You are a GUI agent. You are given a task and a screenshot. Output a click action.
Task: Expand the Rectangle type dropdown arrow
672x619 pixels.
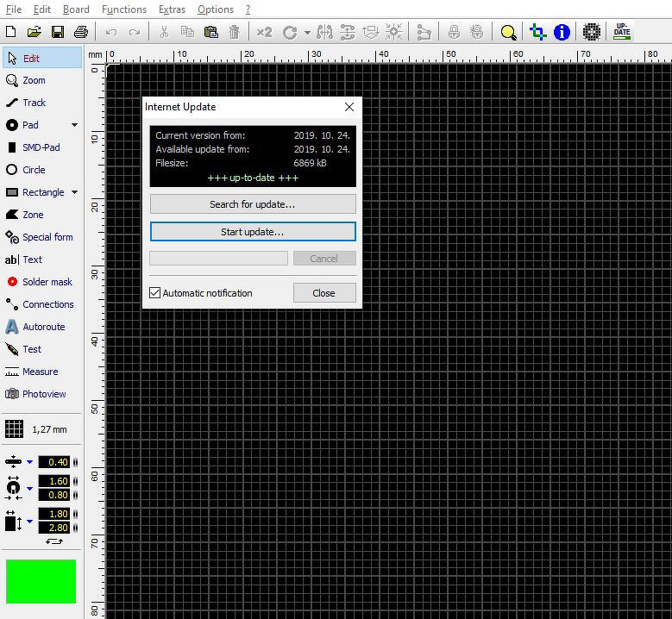coord(74,192)
